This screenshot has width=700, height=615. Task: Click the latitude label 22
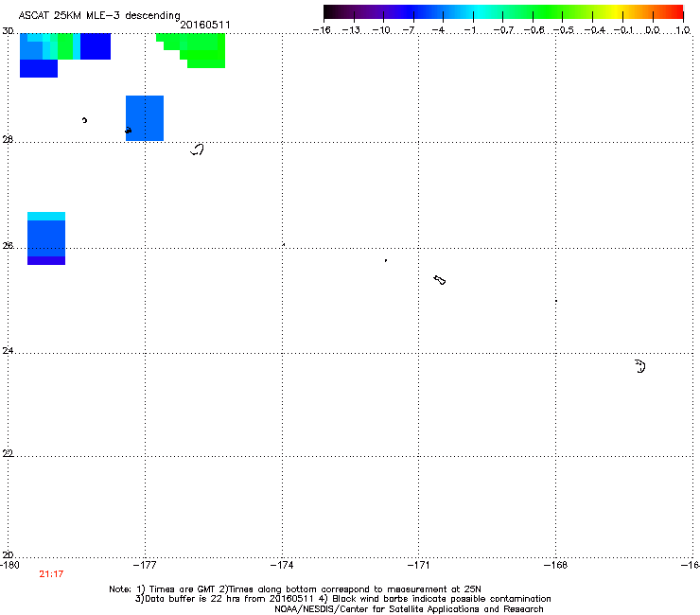click(8, 453)
